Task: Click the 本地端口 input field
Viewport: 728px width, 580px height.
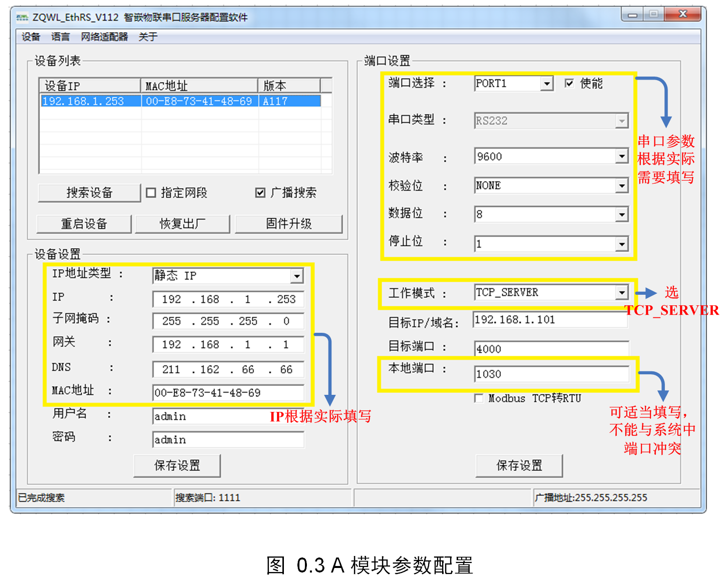Action: pyautogui.click(x=551, y=374)
